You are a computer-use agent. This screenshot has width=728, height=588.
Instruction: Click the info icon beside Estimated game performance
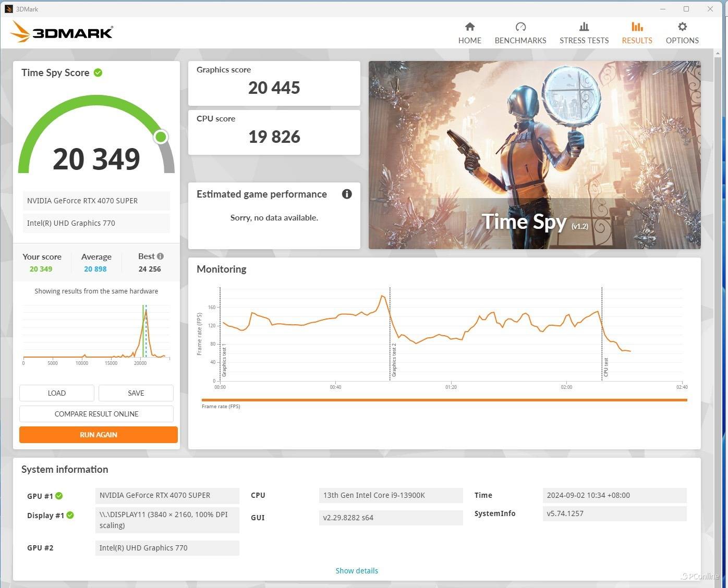[x=347, y=194]
